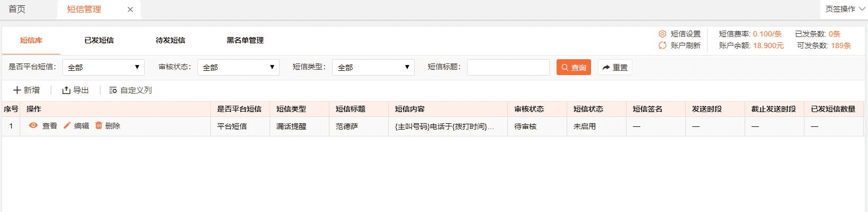The height and width of the screenshot is (212, 868).
Task: Focus the 短信标题 text field
Action: click(x=508, y=68)
